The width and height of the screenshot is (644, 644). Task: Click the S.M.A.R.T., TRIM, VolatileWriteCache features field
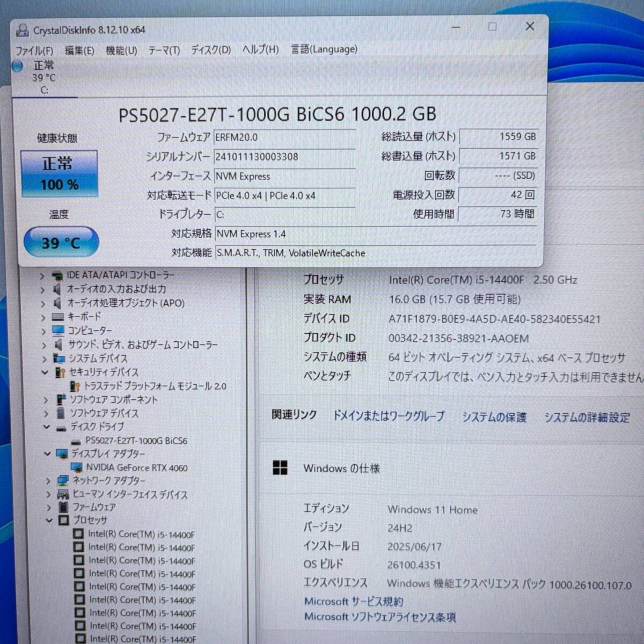[376, 253]
